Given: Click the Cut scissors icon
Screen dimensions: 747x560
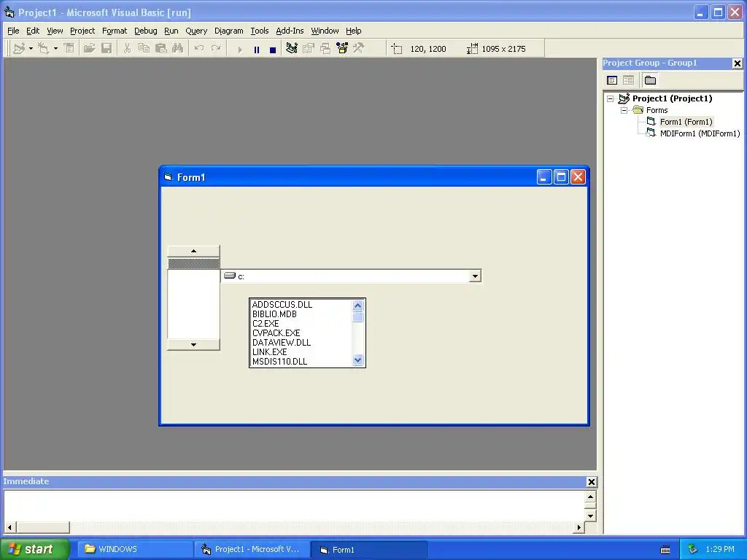Looking at the screenshot, I should tap(127, 49).
